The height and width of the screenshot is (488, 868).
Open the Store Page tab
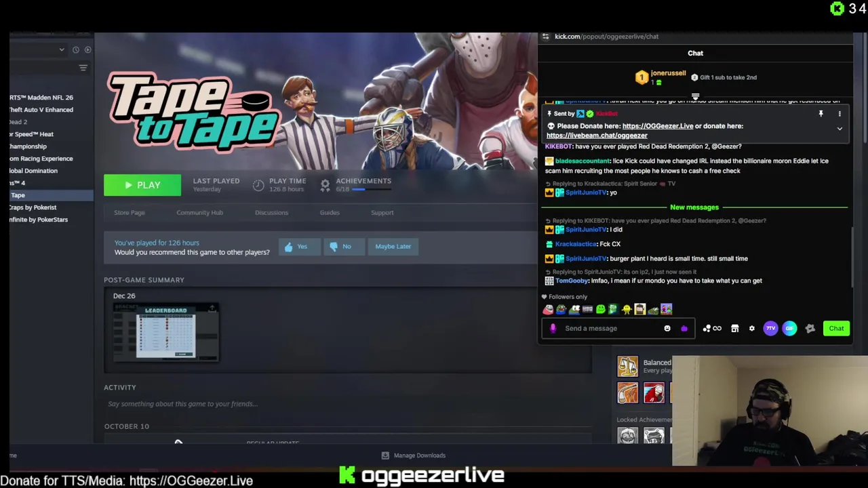coord(130,213)
